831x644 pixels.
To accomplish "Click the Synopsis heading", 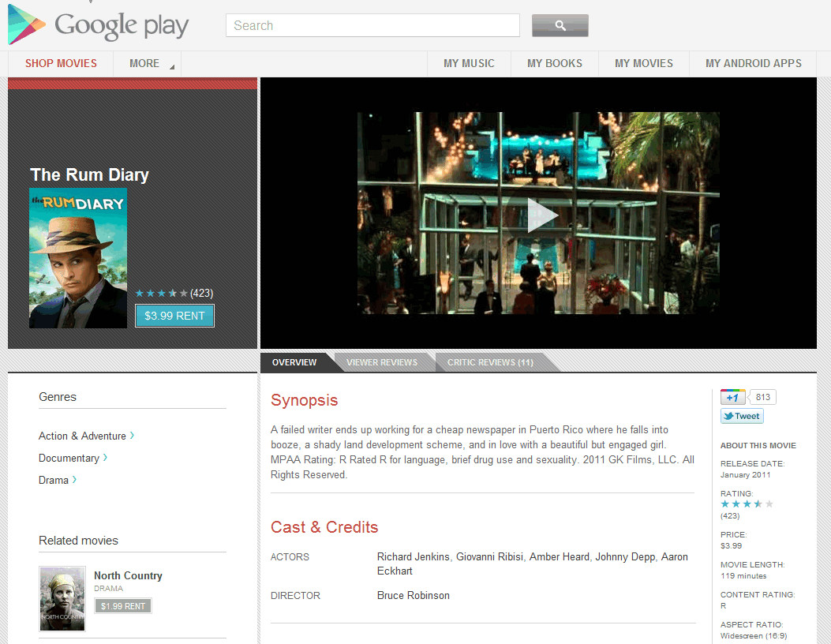I will click(304, 400).
